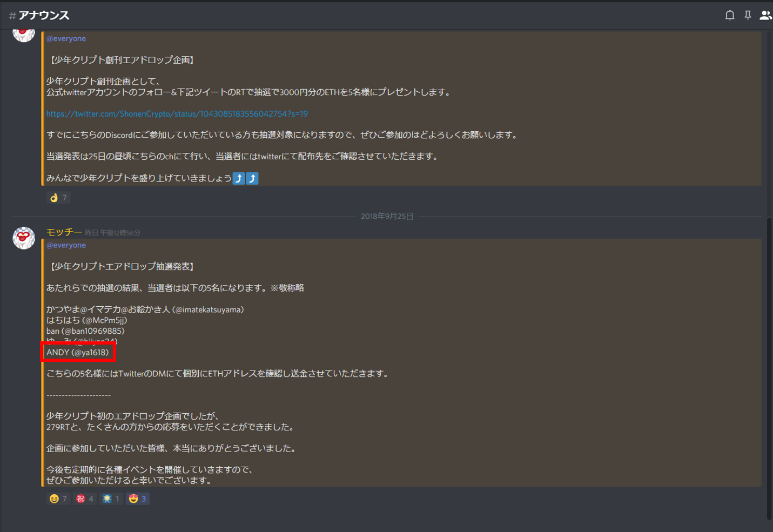Click the hash icon beside アナウンス
Image resolution: width=773 pixels, height=532 pixels.
[x=12, y=16]
